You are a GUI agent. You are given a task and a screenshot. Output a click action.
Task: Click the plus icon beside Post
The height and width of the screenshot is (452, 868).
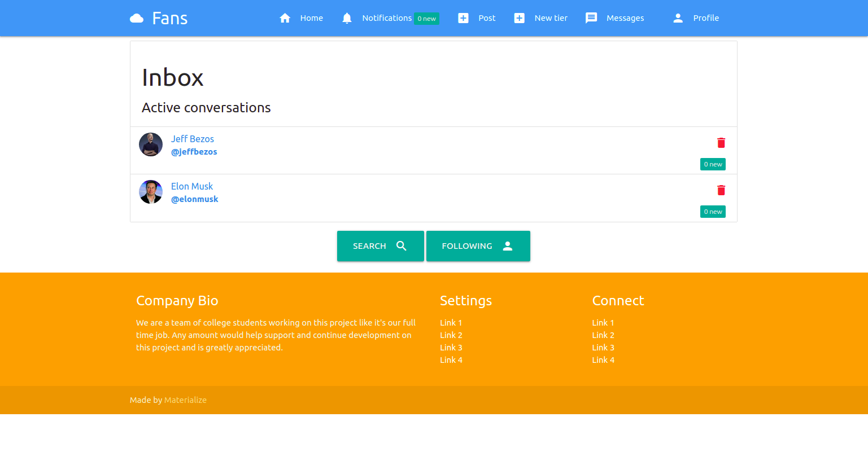pyautogui.click(x=463, y=18)
